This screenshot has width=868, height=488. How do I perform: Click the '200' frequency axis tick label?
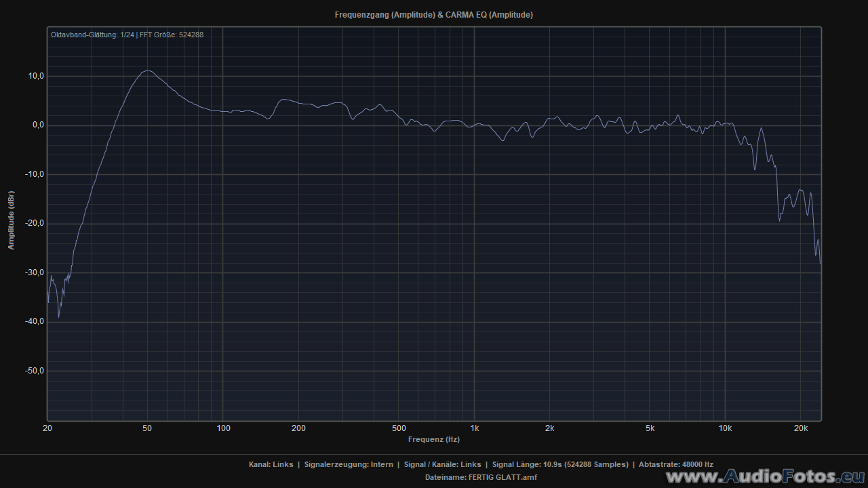(298, 428)
